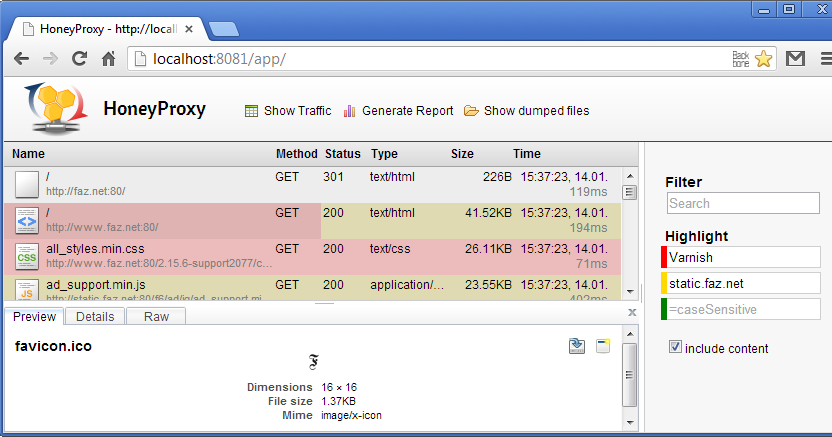
Task: Click the favicon.ico preview image
Action: click(x=314, y=362)
